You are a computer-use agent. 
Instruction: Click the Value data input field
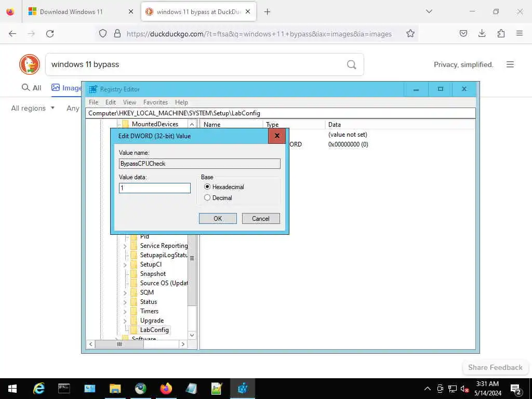(x=155, y=188)
